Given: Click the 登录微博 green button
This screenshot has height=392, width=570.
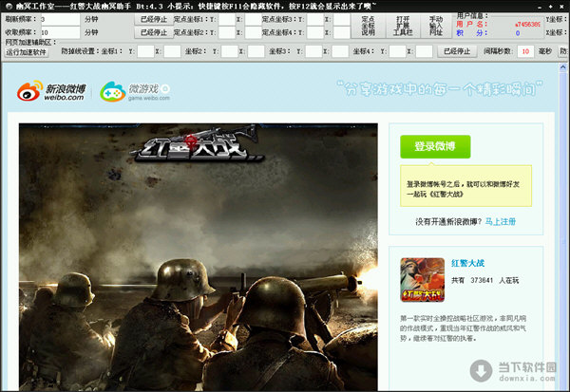Looking at the screenshot, I should click(x=435, y=146).
